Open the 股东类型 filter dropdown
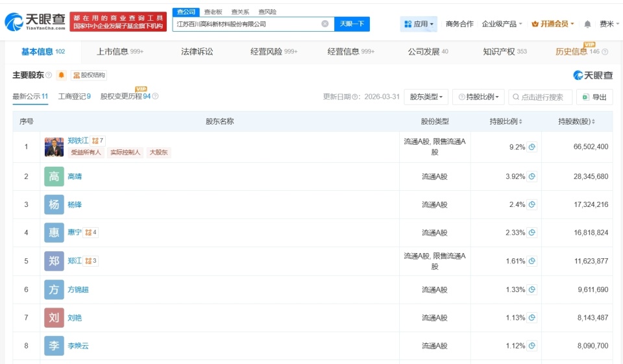The width and height of the screenshot is (623, 364). (426, 97)
